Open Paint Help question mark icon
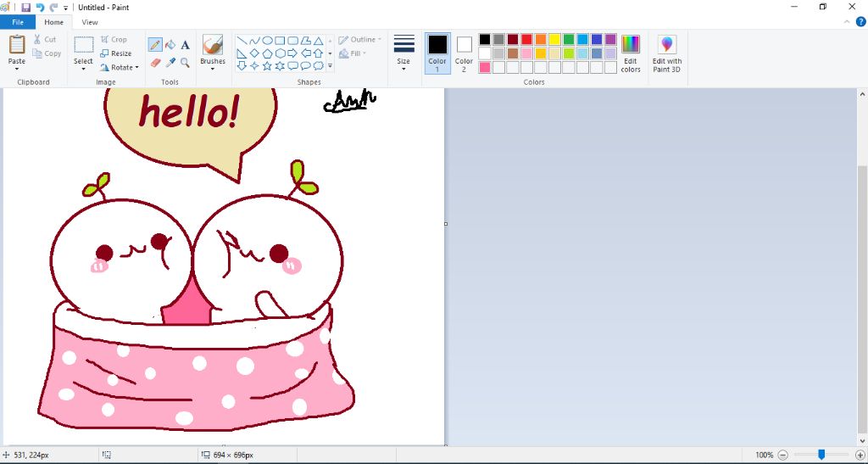Screen dimensions: 868x464 (x=861, y=21)
